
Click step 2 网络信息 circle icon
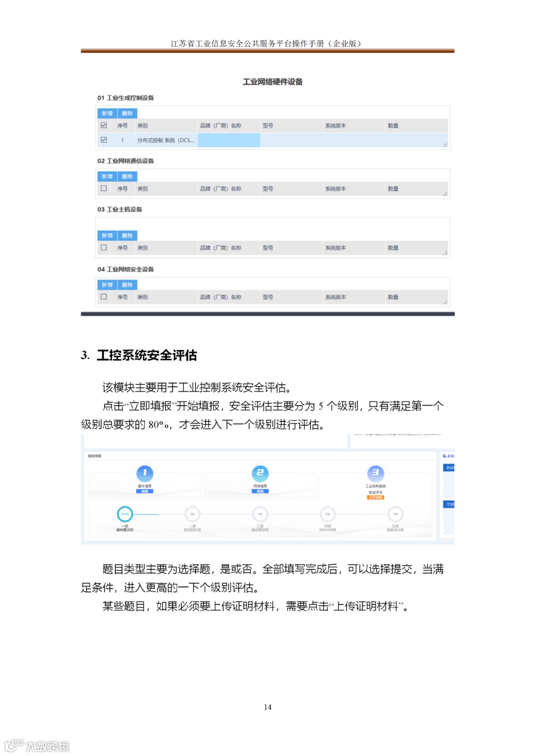pos(260,473)
